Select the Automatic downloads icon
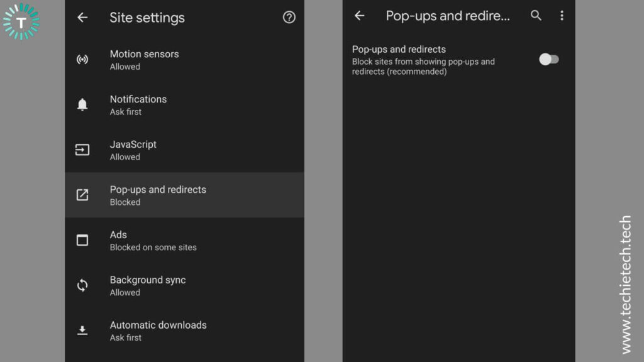The height and width of the screenshot is (362, 644). [x=82, y=331]
